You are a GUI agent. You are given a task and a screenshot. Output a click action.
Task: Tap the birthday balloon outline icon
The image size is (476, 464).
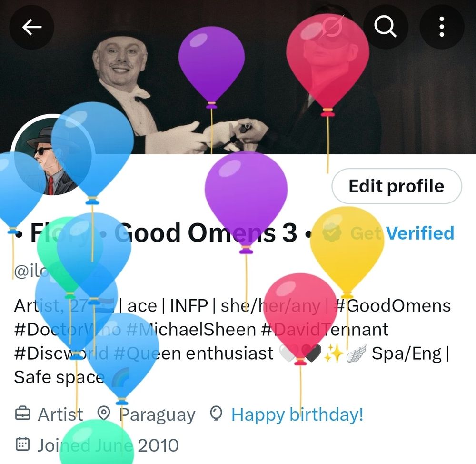pyautogui.click(x=216, y=414)
